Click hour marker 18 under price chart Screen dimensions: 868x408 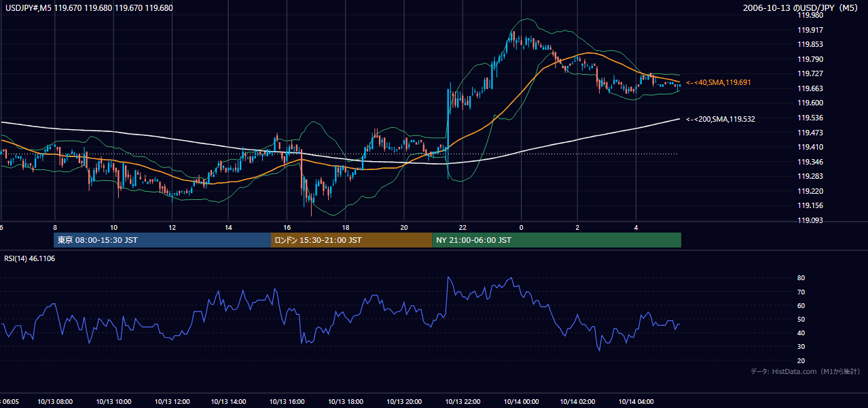point(346,227)
